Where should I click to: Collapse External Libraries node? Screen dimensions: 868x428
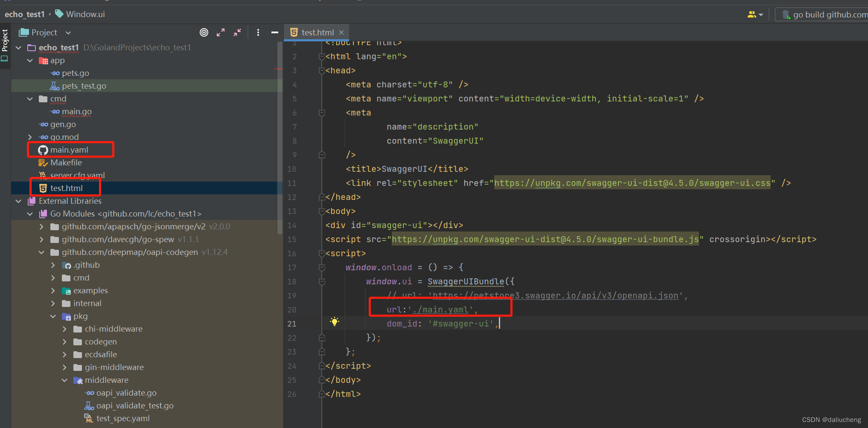18,201
